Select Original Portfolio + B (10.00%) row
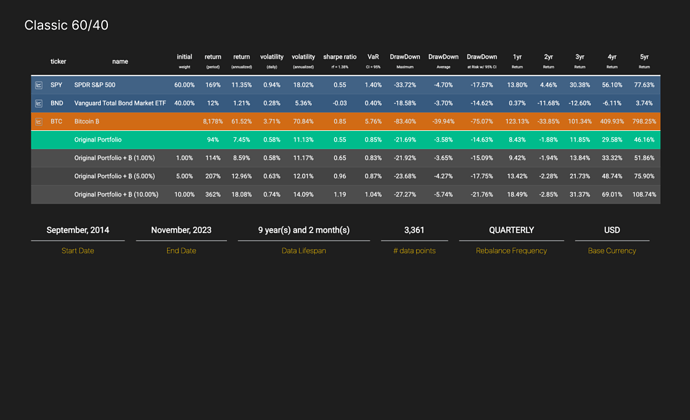The height and width of the screenshot is (420, 690). click(116, 194)
